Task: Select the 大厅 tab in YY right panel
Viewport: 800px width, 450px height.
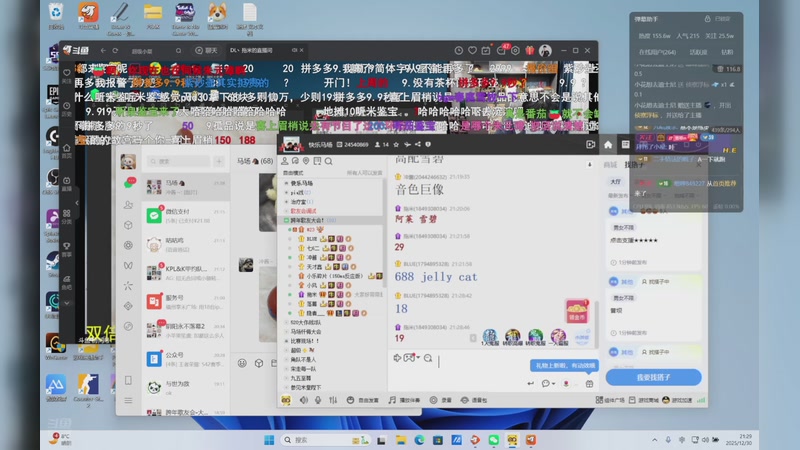Action: point(615,182)
